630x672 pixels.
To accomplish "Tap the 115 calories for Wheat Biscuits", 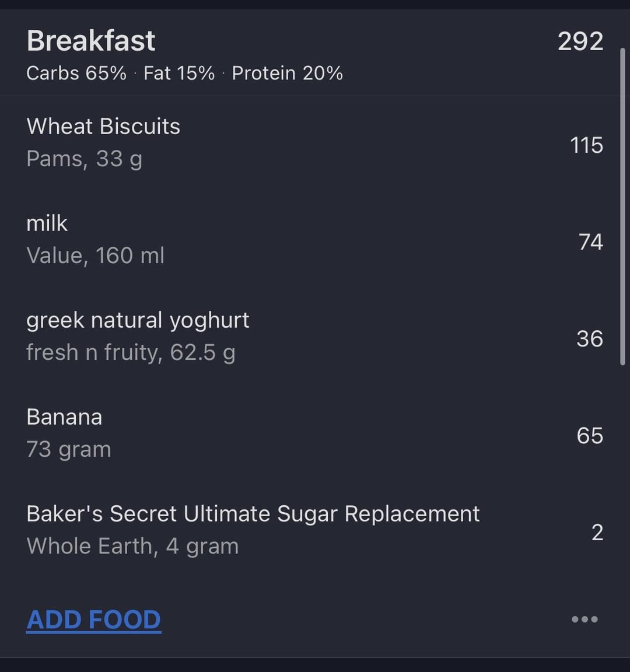I will click(x=587, y=145).
